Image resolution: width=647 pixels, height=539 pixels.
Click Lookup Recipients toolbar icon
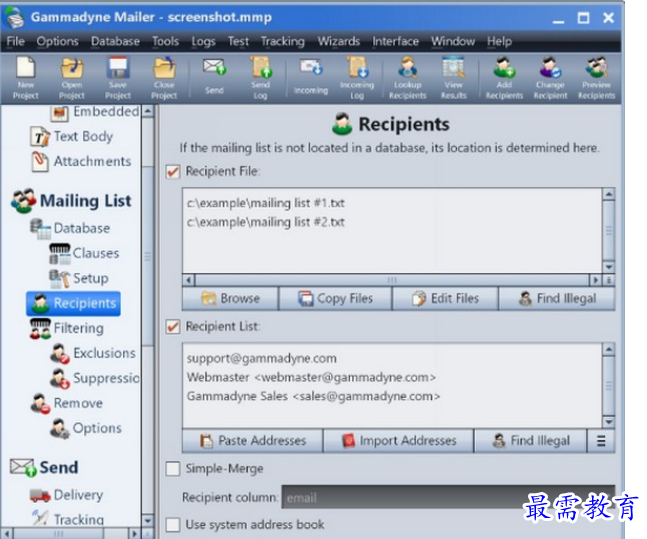(x=408, y=78)
